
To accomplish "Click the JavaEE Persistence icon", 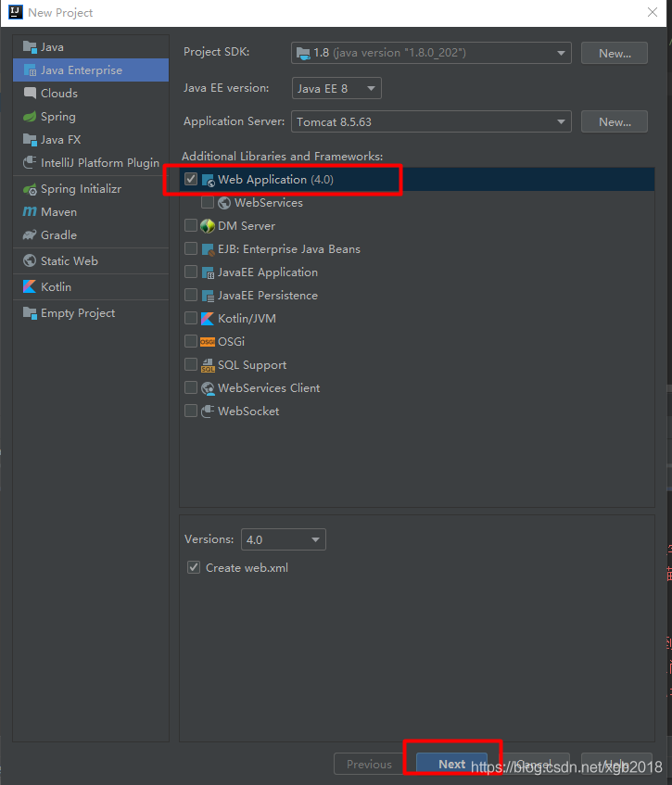I will (x=208, y=296).
